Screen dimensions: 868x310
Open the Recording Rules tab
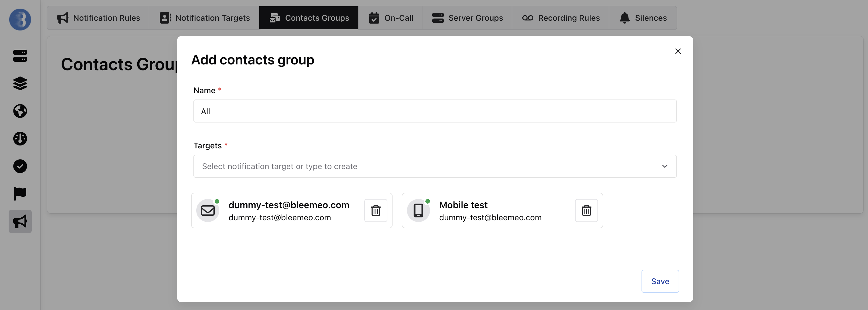pos(560,18)
